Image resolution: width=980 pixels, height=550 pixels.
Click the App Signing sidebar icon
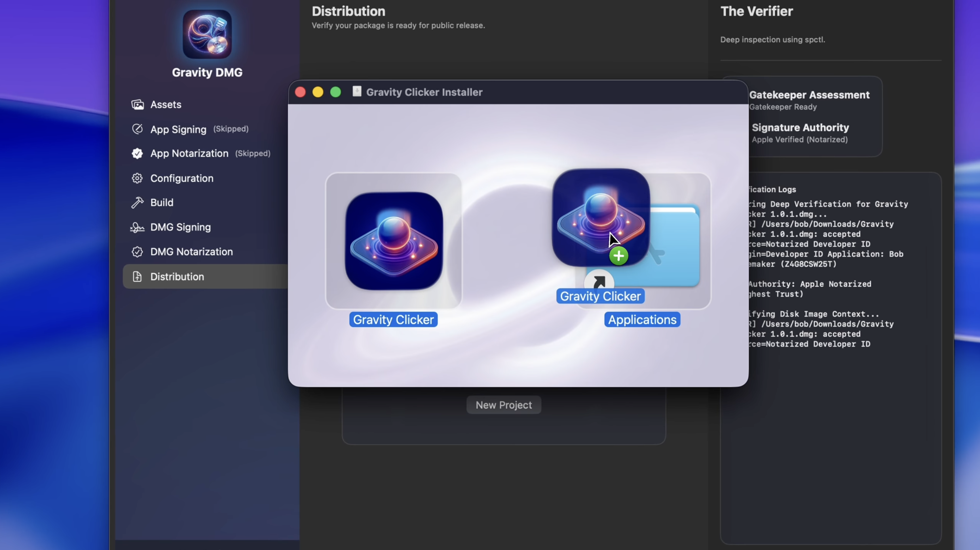click(x=137, y=129)
